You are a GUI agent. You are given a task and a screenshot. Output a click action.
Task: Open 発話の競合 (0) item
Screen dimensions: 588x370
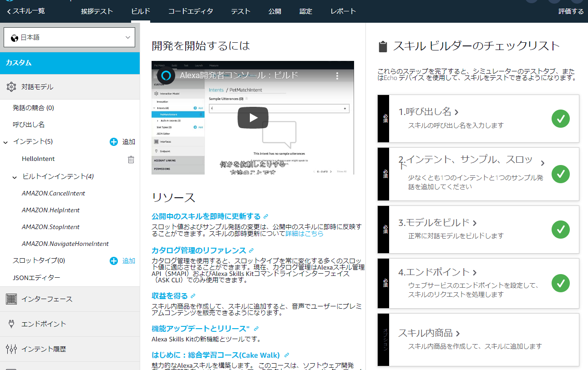coord(33,108)
